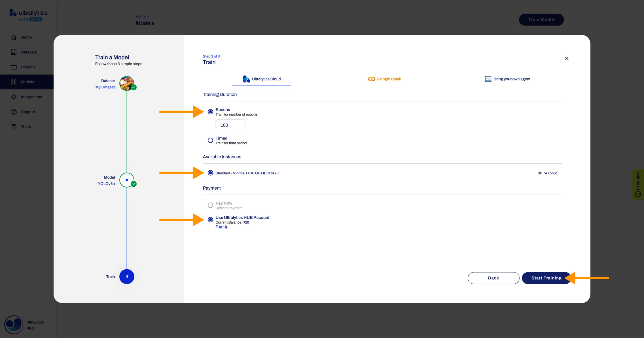
Task: Click the Bring your own agent icon
Action: [x=488, y=79]
